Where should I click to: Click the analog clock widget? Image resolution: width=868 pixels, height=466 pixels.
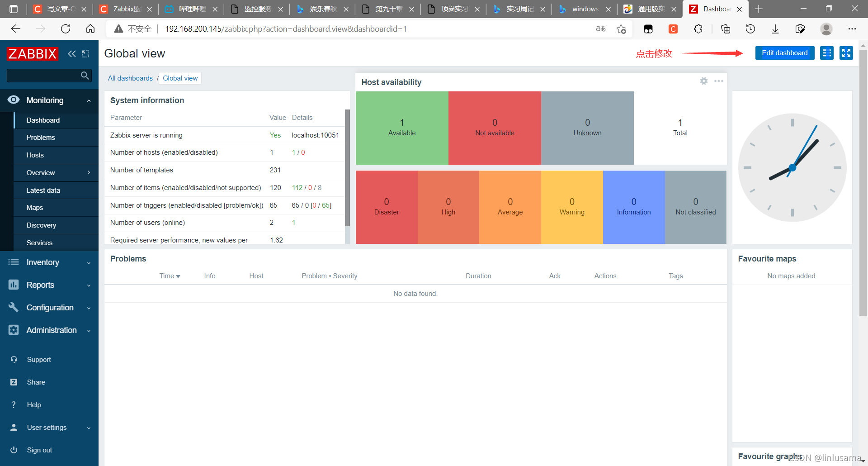[x=792, y=167]
